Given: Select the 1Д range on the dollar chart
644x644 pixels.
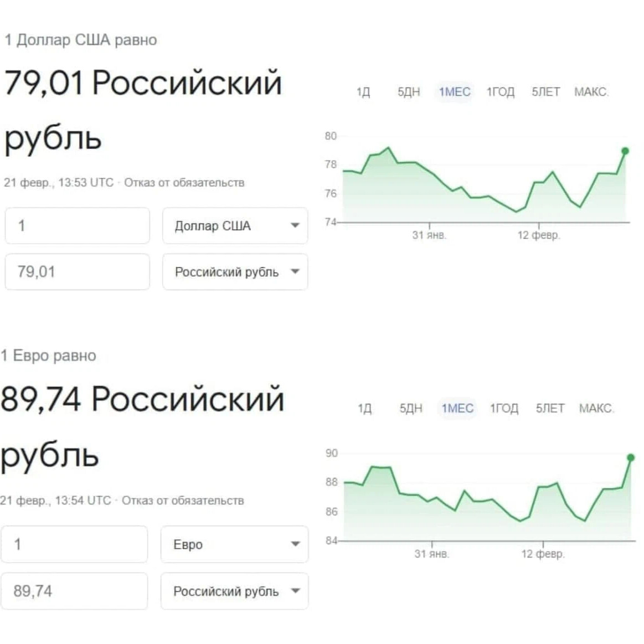Looking at the screenshot, I should 364,91.
